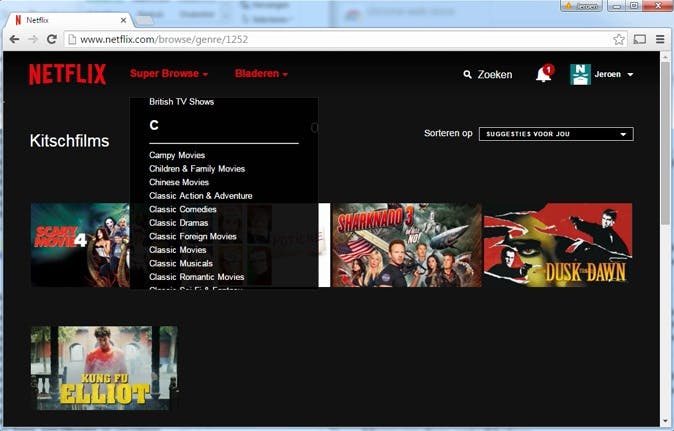Click the Kitschfilms heading
This screenshot has width=674, height=431.
69,141
